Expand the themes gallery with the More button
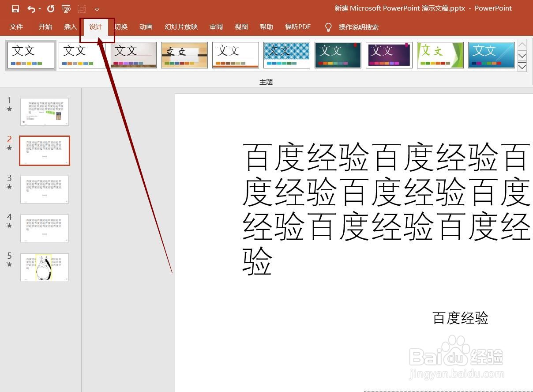Screen dimensions: 533x392 point(522,67)
